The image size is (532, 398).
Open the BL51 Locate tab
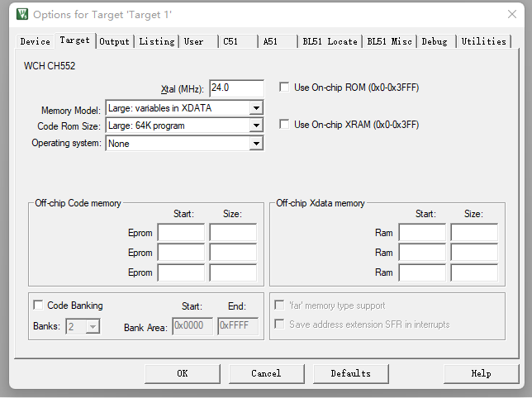(330, 41)
